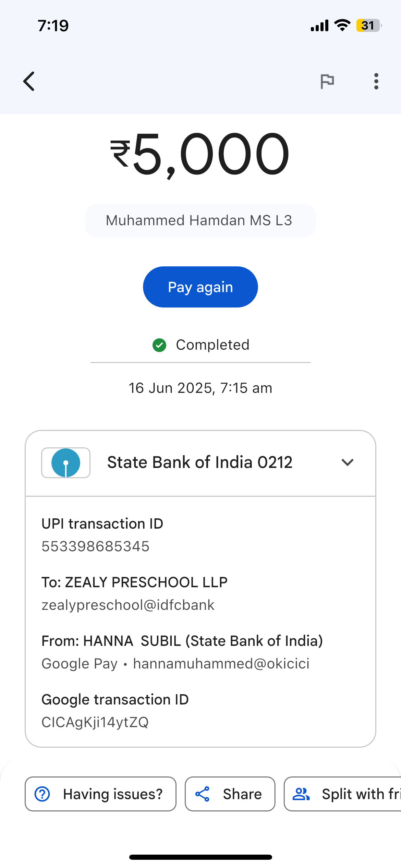Tap the green Completed checkmark icon
This screenshot has width=401, height=868.
(159, 345)
